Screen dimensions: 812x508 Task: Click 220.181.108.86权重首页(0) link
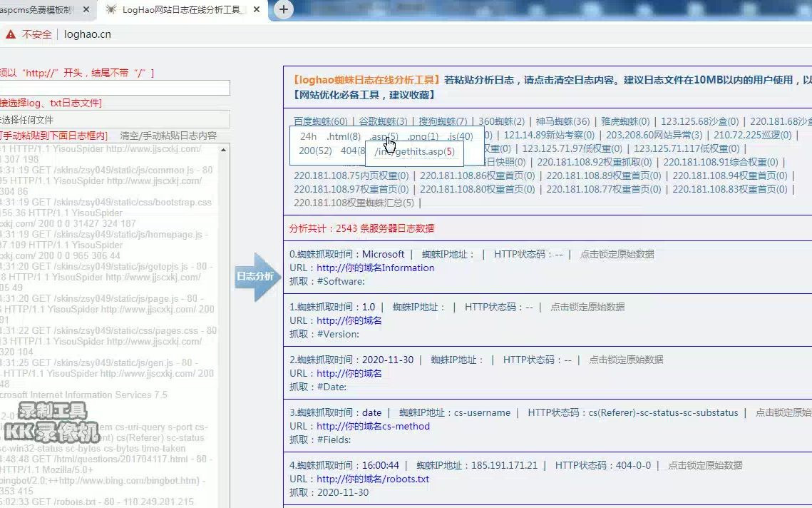(x=478, y=176)
